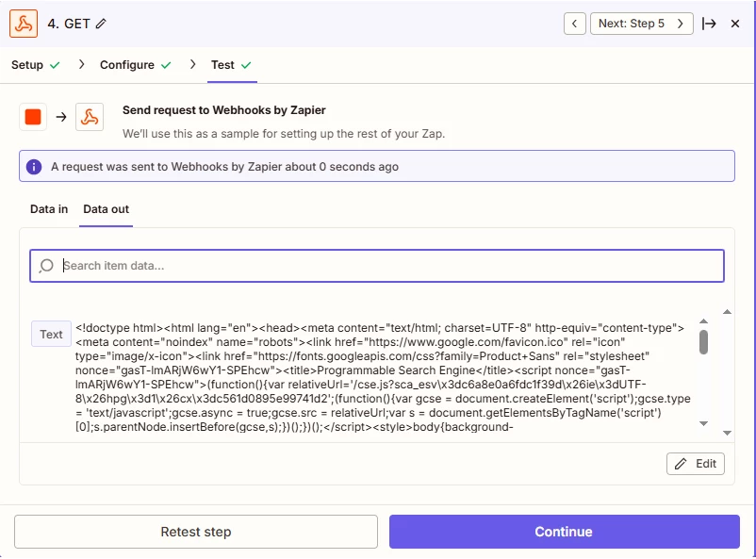
Task: Click the Edit button
Action: [x=696, y=464]
